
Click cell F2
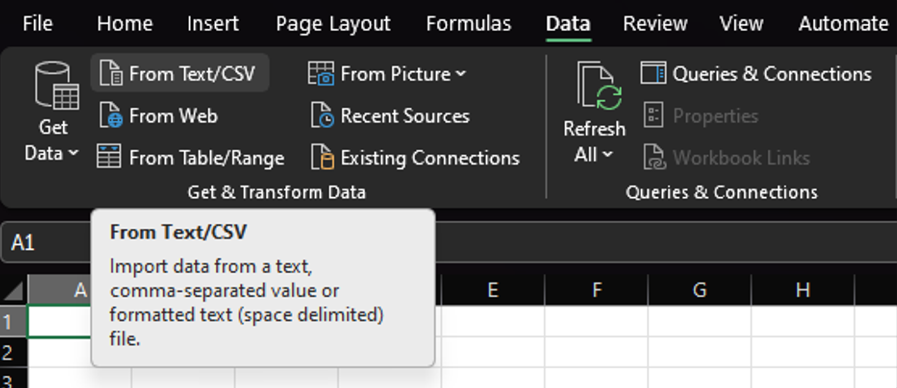tap(596, 352)
